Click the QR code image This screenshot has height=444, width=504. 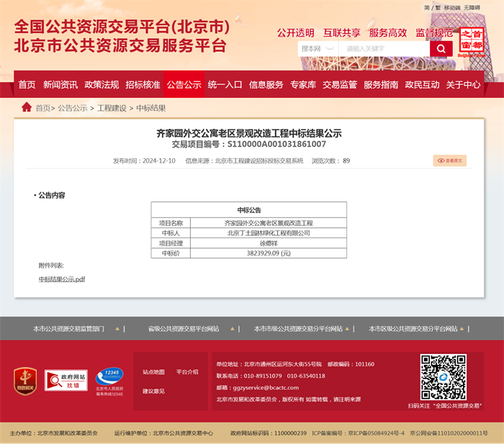[444, 377]
